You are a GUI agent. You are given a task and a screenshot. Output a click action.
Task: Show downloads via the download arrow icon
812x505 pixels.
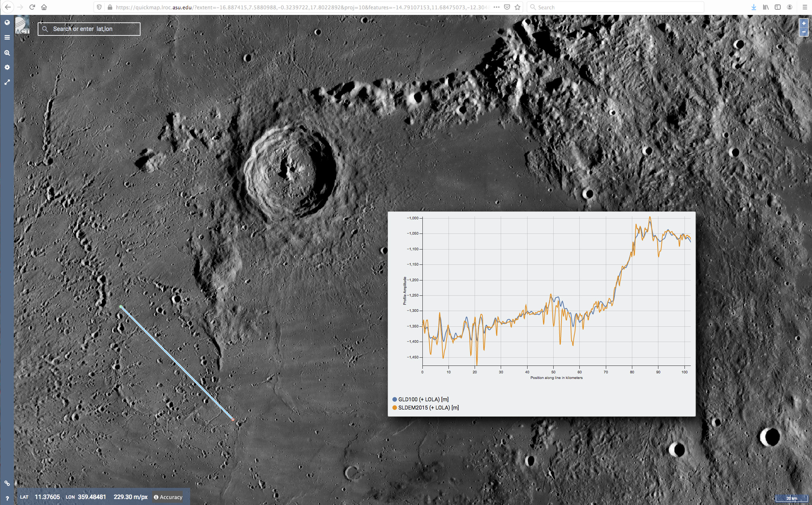(x=754, y=7)
